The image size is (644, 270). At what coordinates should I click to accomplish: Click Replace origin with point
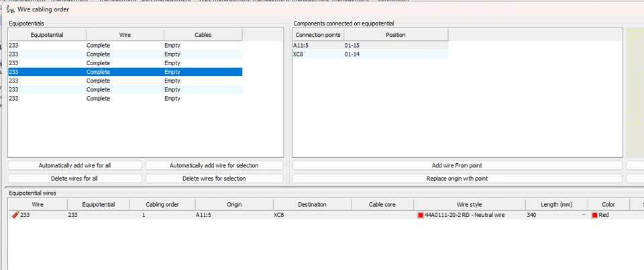457,179
